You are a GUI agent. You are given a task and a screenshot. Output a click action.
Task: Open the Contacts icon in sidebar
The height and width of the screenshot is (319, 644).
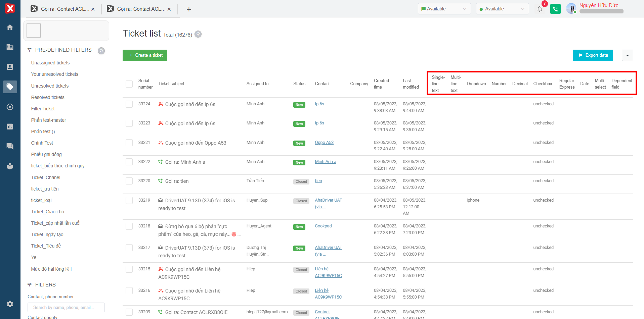point(10,67)
